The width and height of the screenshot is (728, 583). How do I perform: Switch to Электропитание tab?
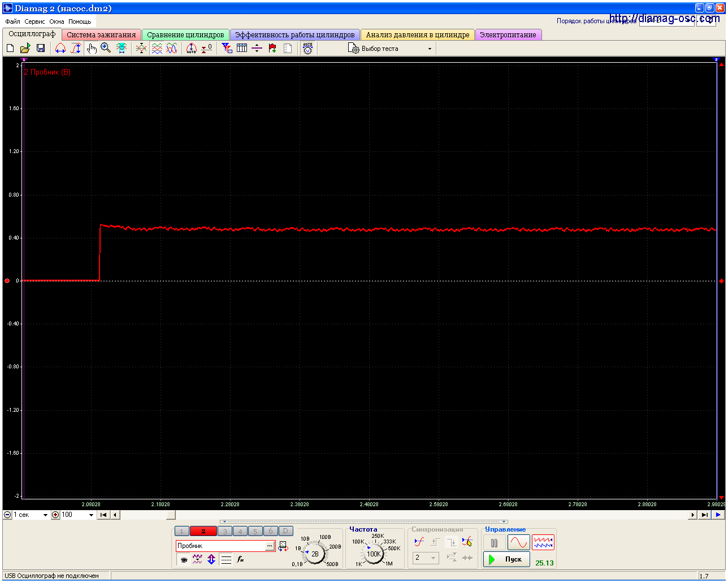pyautogui.click(x=508, y=34)
